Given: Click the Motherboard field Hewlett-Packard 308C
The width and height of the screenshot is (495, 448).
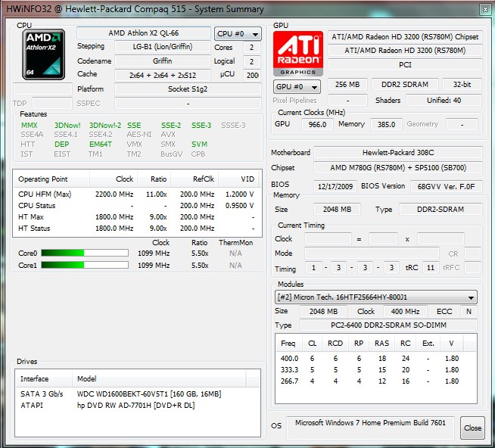Looking at the screenshot, I should (x=398, y=153).
